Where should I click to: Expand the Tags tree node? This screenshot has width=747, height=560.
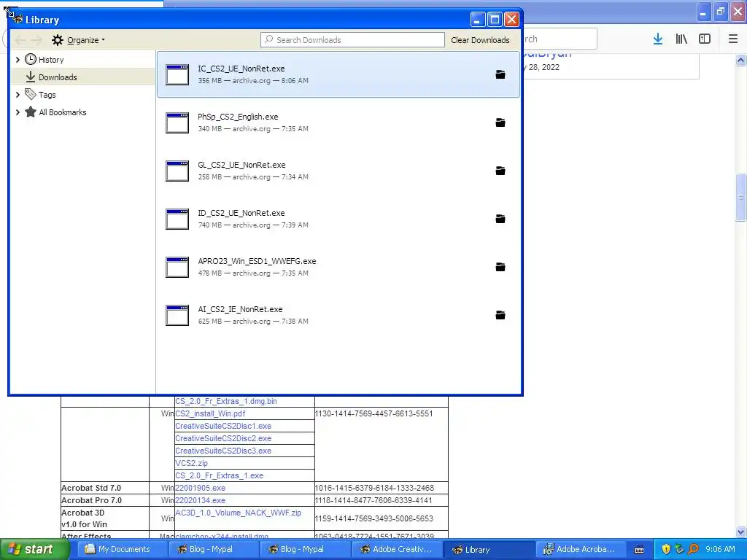18,95
